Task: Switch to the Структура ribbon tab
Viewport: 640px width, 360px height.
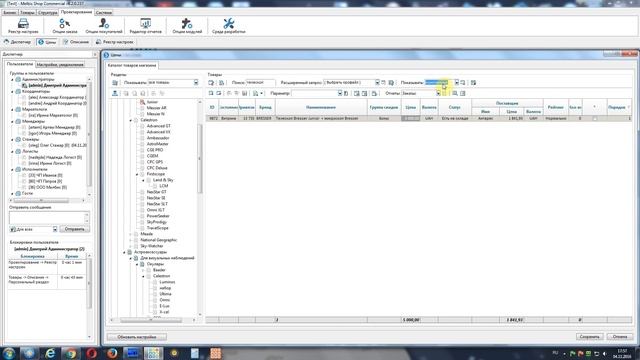Action: click(x=48, y=13)
